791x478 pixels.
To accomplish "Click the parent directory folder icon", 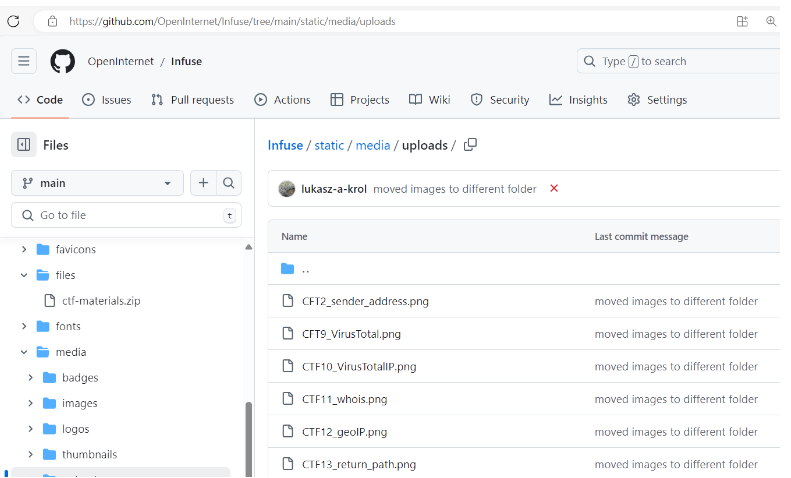I will (x=288, y=269).
